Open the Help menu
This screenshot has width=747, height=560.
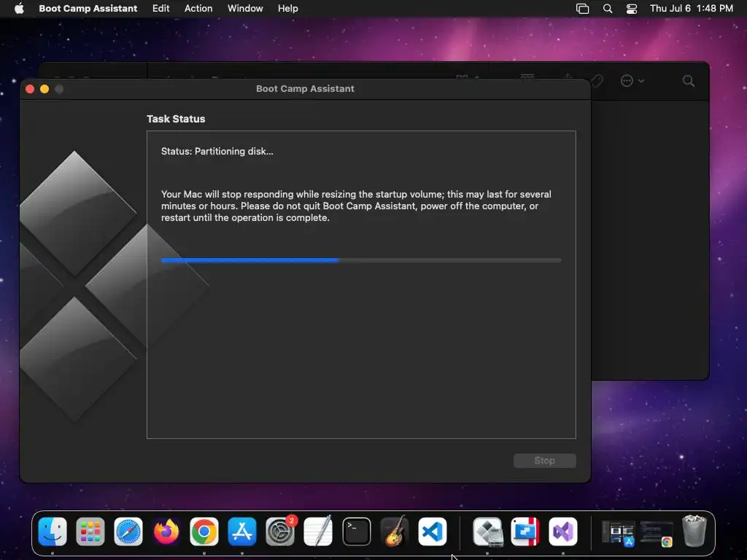pos(288,9)
